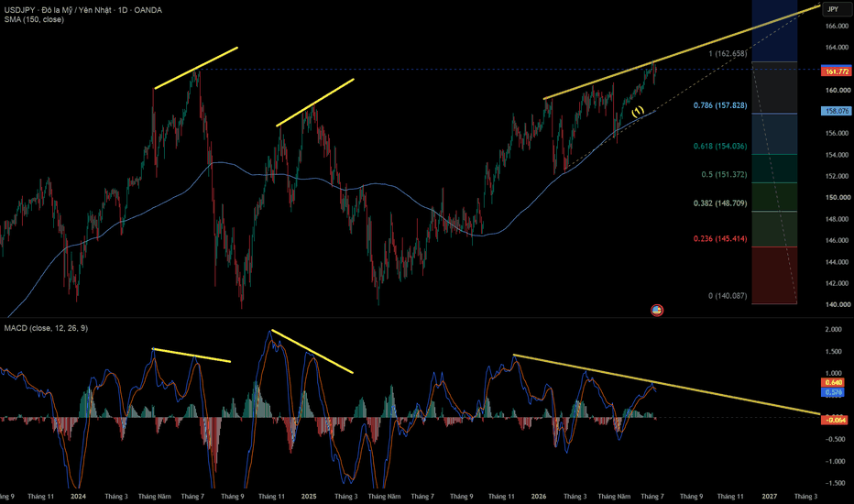Click the 2026 label on the time axis

[x=539, y=497]
